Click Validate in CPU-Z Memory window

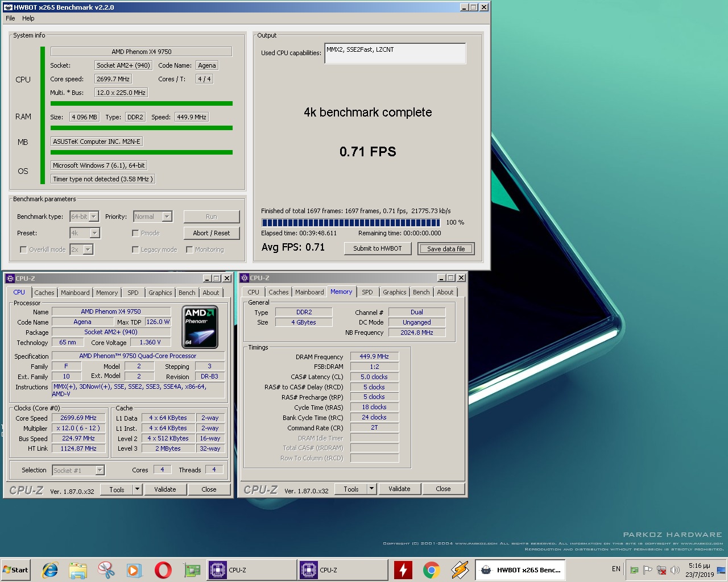[399, 489]
